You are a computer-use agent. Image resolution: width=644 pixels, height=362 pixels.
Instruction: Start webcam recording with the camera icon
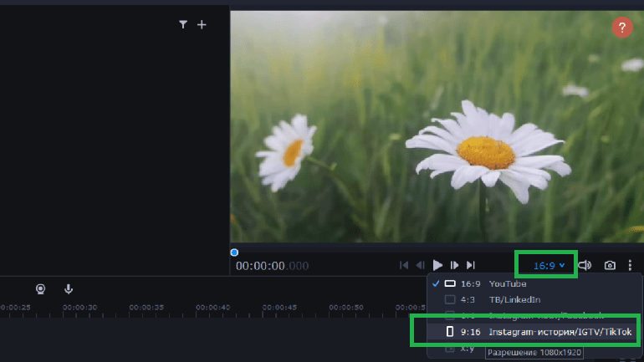[x=40, y=289]
